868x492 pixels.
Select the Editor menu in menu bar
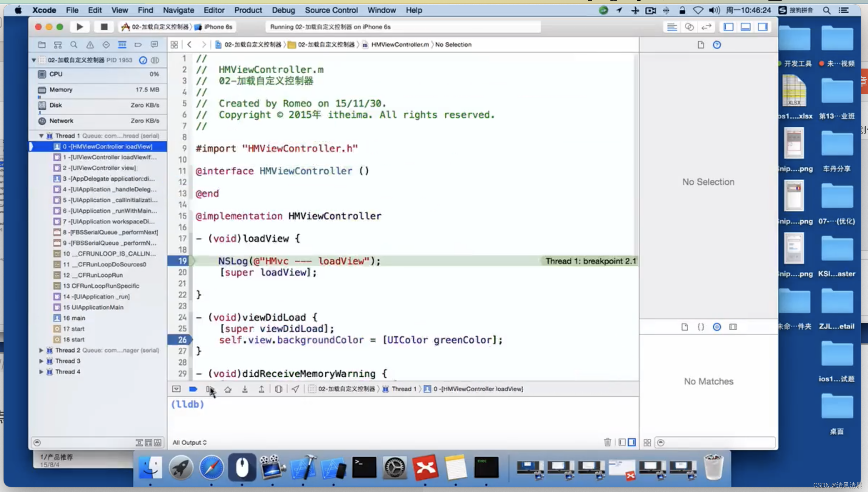(x=213, y=10)
